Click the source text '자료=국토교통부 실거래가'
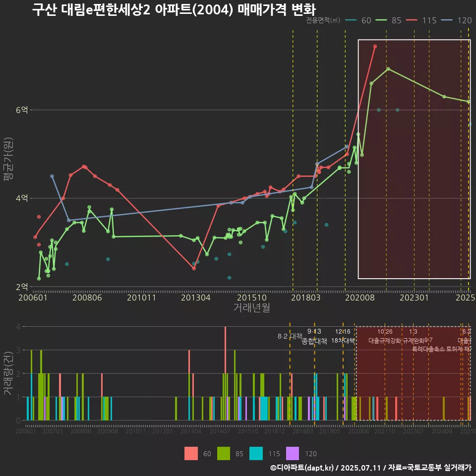The height and width of the screenshot is (476, 476). pyautogui.click(x=429, y=468)
